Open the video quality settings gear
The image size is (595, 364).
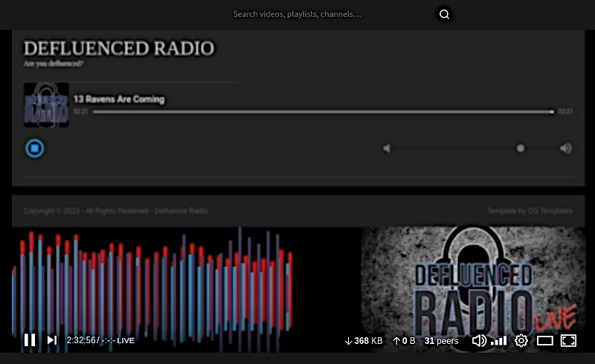coord(521,340)
